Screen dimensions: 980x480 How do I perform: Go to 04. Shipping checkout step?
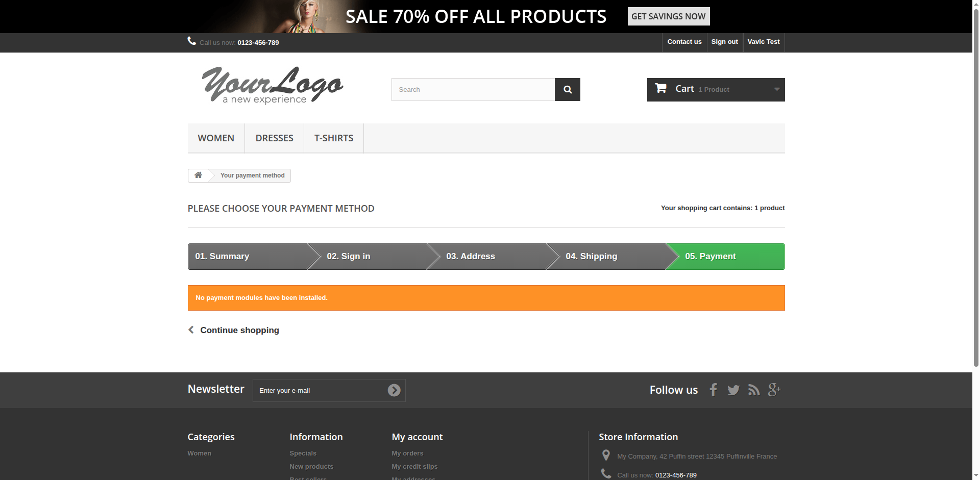tap(591, 257)
